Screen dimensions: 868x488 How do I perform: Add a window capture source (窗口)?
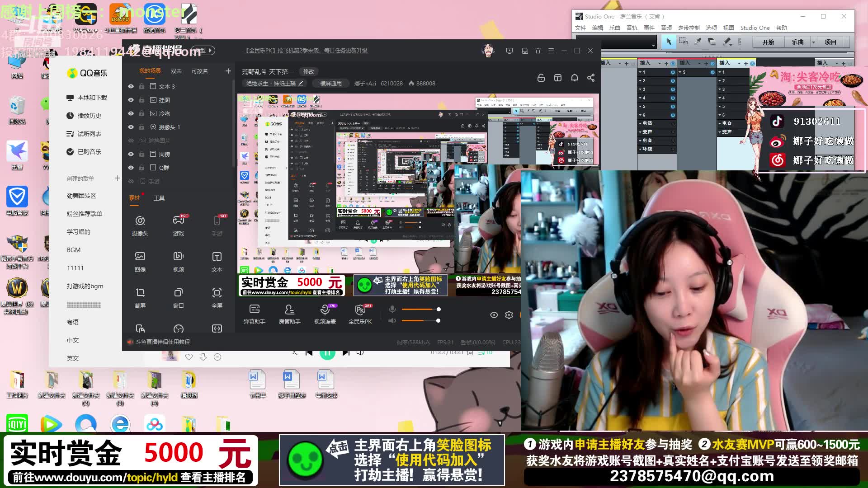179,298
